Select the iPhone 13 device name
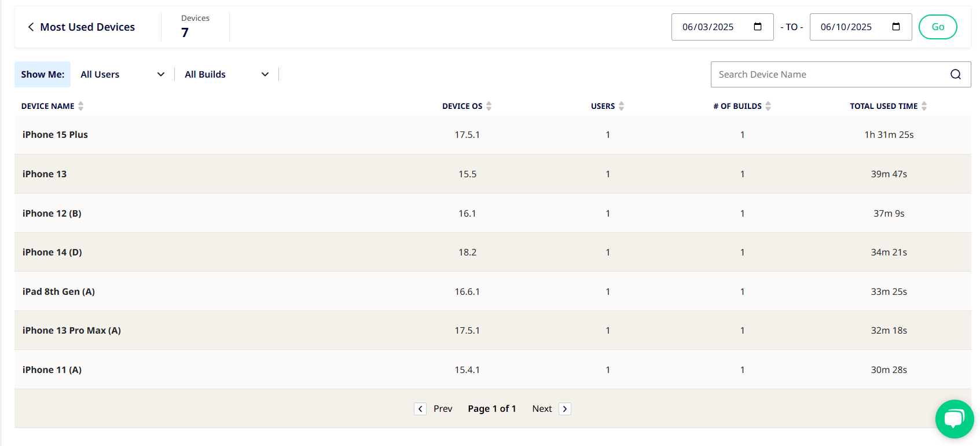 (x=45, y=174)
